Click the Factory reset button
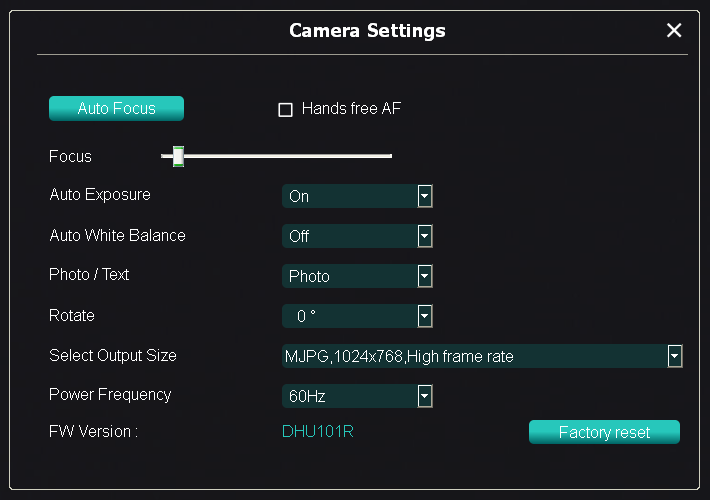 pos(604,432)
